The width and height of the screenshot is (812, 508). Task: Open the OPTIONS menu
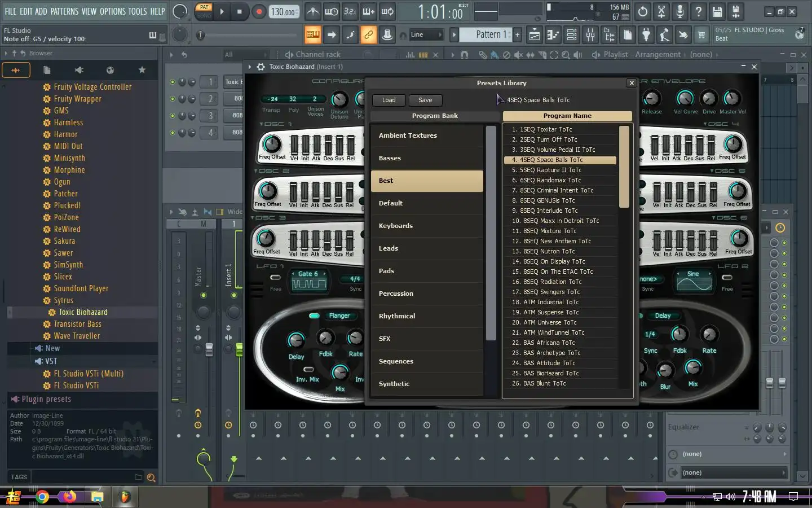112,11
